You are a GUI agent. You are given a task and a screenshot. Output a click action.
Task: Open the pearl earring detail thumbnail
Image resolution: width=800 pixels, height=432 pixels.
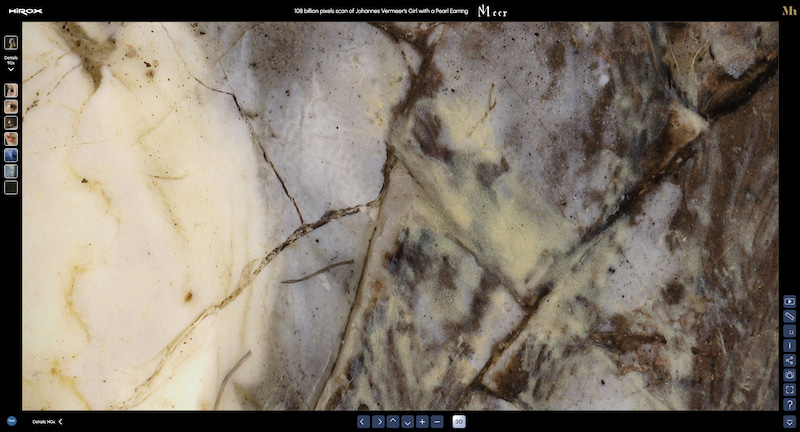(x=11, y=123)
